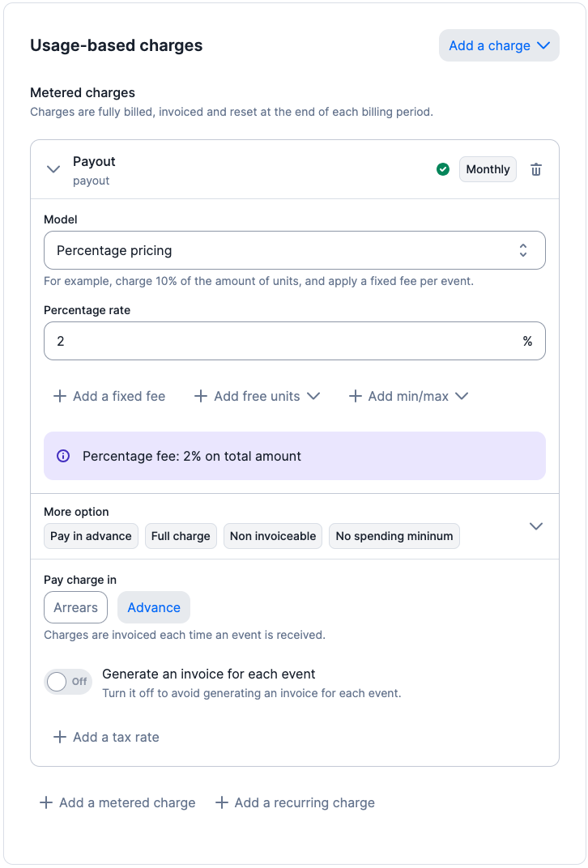Click the green checkmark status icon
Viewport: 588px width, 868px height.
(x=443, y=169)
